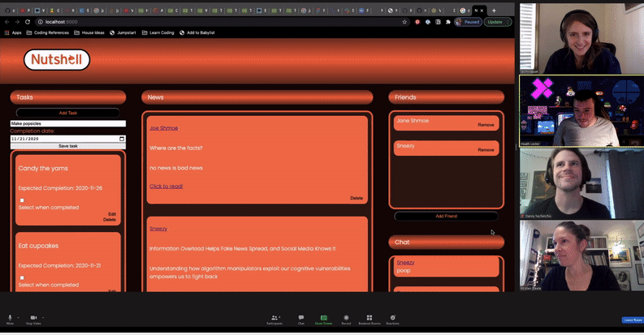
Task: Select the bottom participant video thumbnail
Action: tap(581, 256)
